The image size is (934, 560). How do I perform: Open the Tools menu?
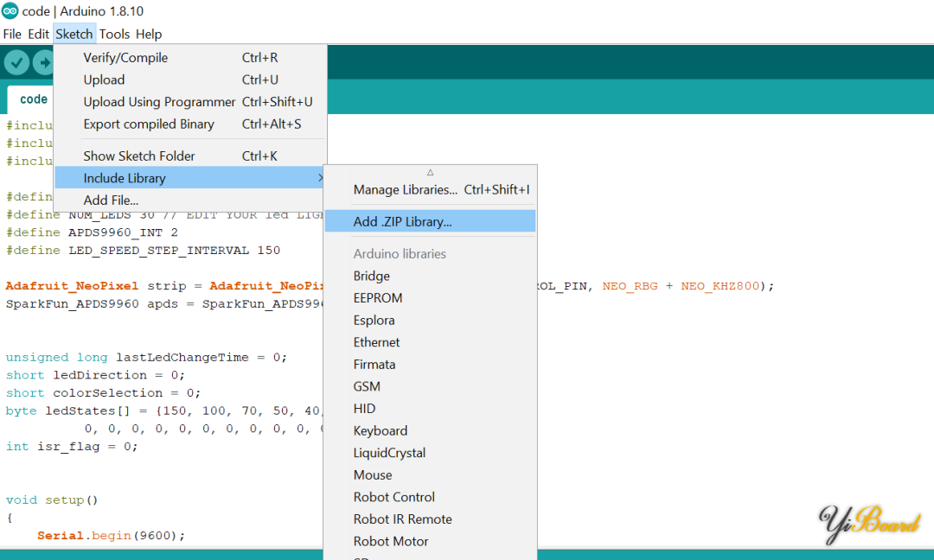(x=114, y=34)
